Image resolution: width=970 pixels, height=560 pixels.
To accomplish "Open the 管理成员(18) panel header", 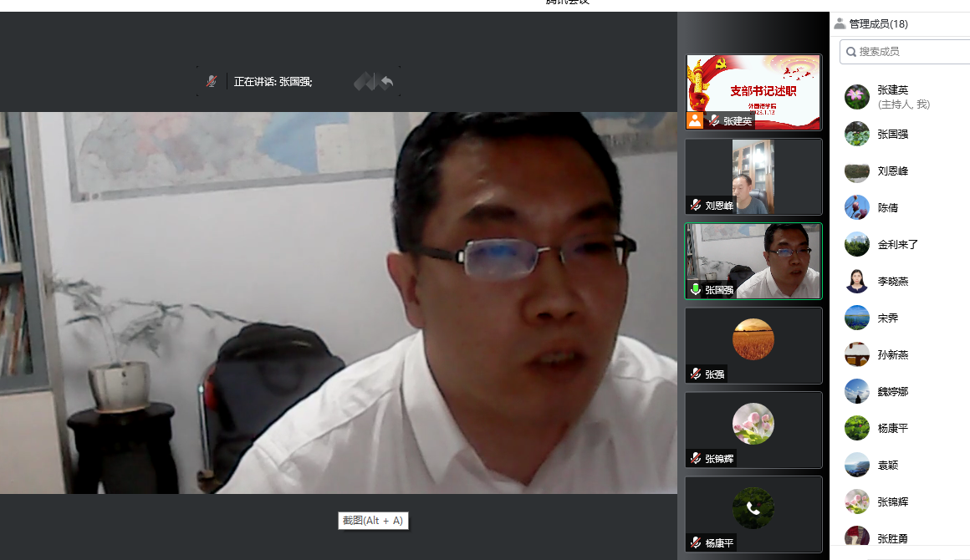I will pos(878,24).
